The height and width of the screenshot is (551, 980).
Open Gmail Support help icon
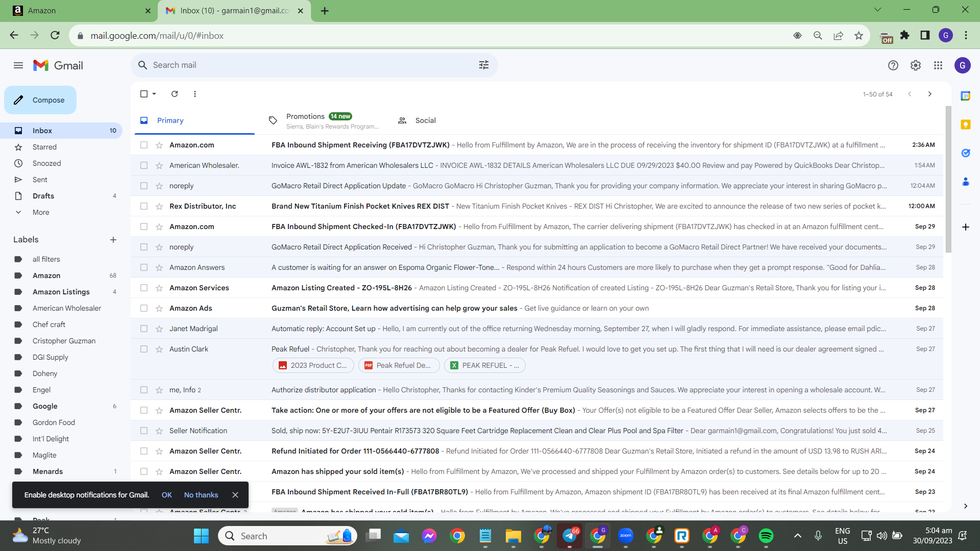(893, 65)
